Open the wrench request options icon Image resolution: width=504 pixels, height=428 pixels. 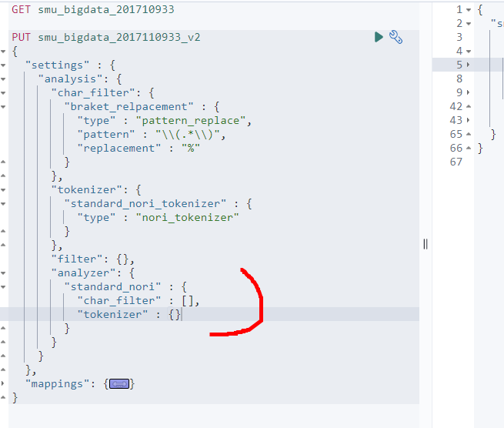click(x=396, y=37)
